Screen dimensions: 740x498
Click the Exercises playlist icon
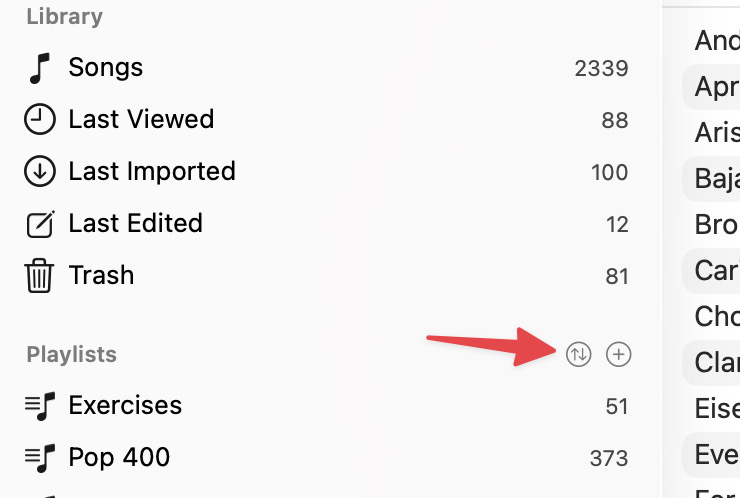click(x=39, y=406)
